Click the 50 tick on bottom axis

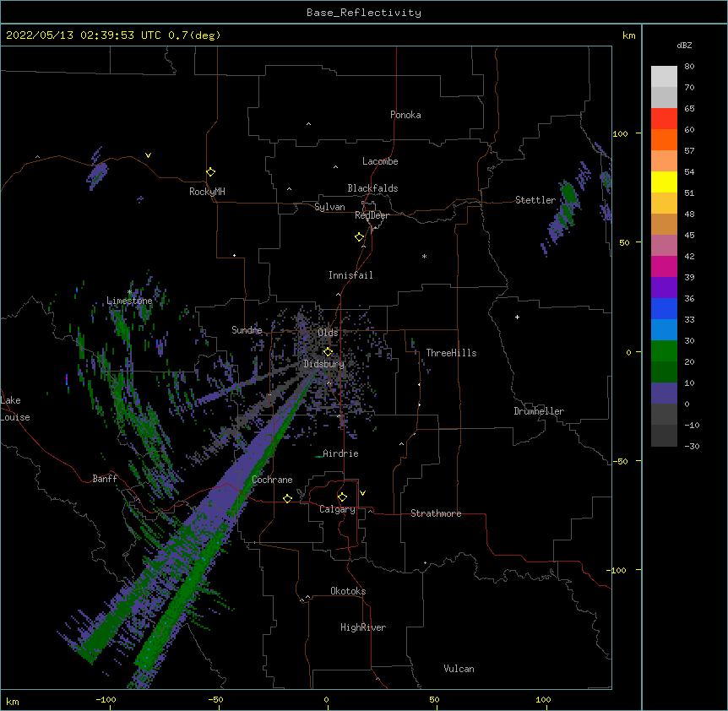point(434,699)
